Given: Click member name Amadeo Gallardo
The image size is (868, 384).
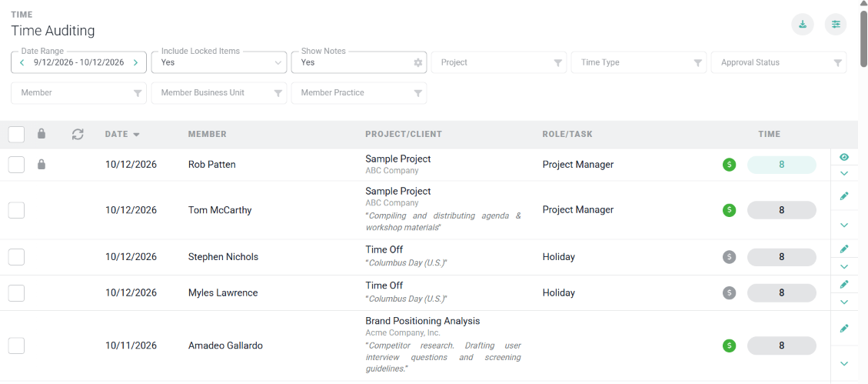Looking at the screenshot, I should tap(225, 346).
